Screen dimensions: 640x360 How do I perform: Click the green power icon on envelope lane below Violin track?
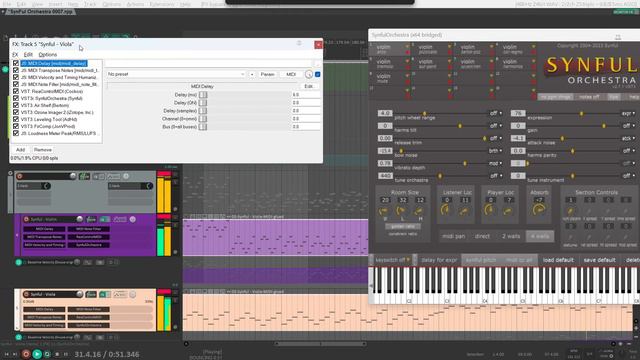[x=18, y=262]
